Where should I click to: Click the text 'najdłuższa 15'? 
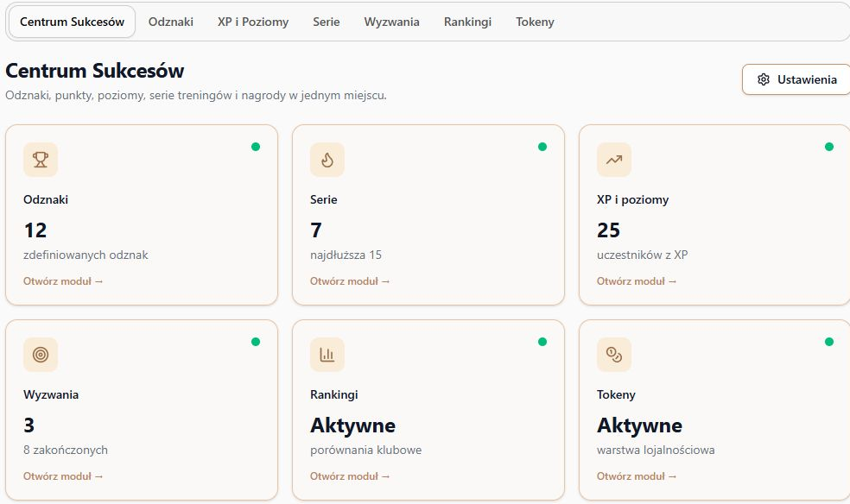coord(346,255)
